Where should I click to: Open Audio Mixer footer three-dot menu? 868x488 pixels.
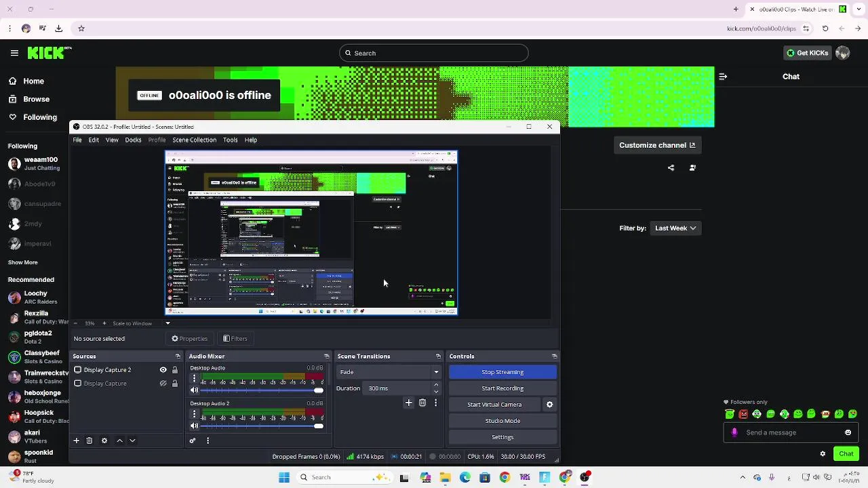208,441
